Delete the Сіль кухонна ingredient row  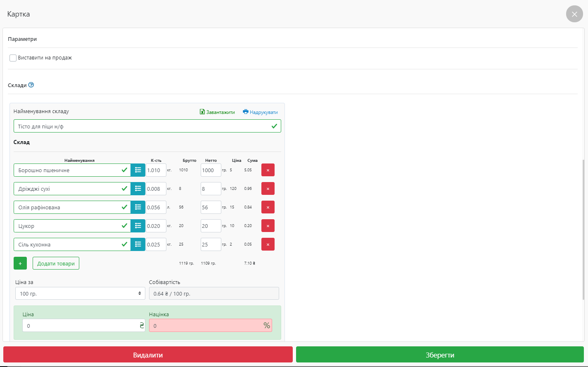268,244
